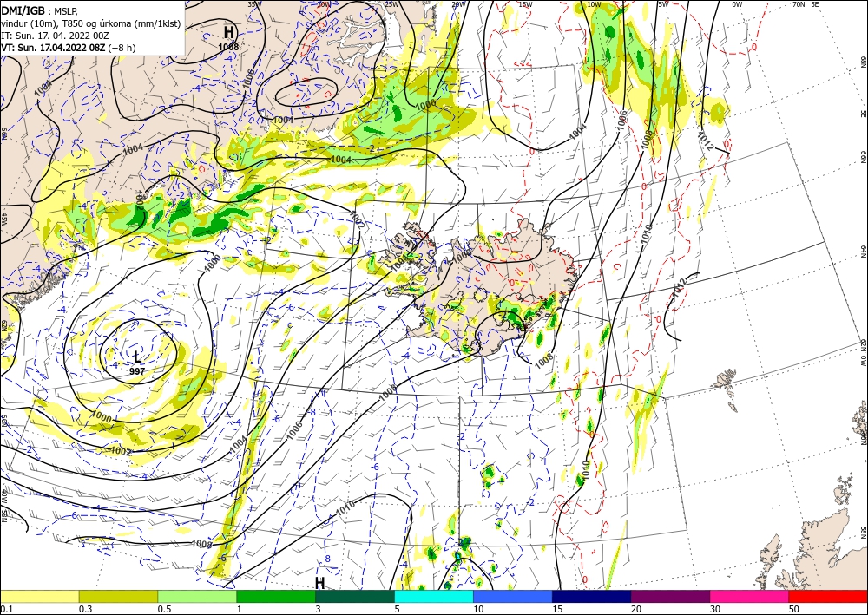Pick the light green 0.5–1 legend swatch
Screen dimensions: 868x615
[x=197, y=596]
